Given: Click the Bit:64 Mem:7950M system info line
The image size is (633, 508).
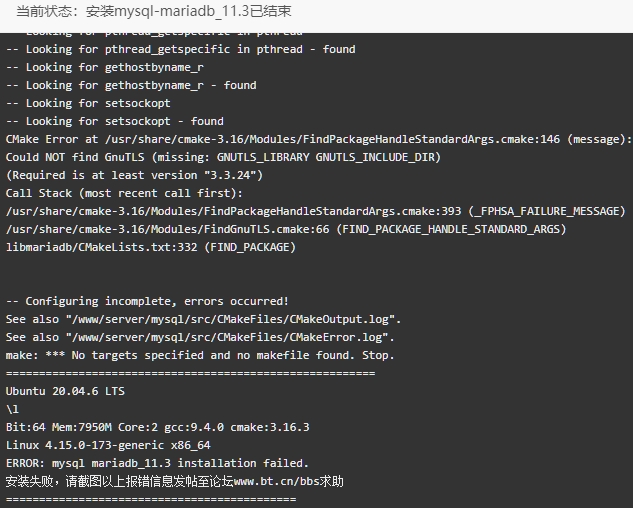Looking at the screenshot, I should click(x=157, y=427).
